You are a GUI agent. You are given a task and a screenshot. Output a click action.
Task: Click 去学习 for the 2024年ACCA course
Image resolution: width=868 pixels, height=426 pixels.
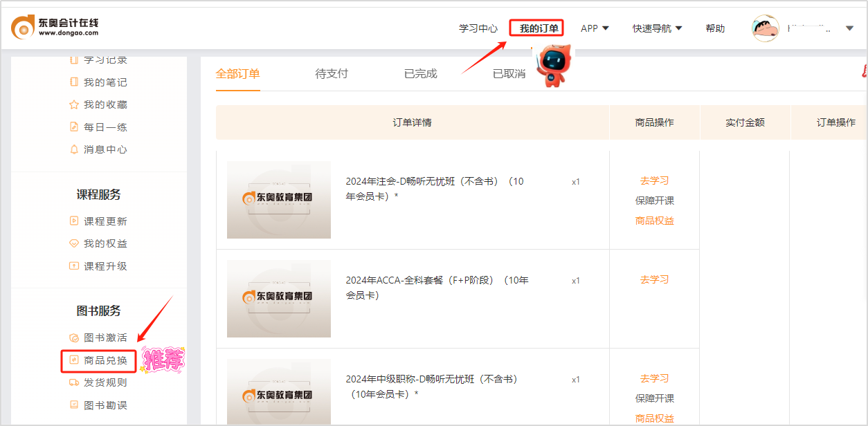[x=654, y=279]
